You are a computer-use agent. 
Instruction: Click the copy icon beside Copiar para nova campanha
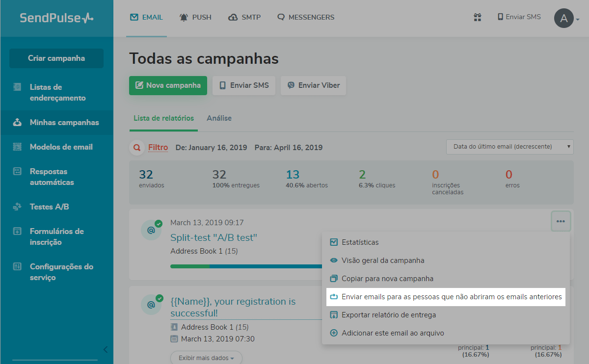[334, 279]
